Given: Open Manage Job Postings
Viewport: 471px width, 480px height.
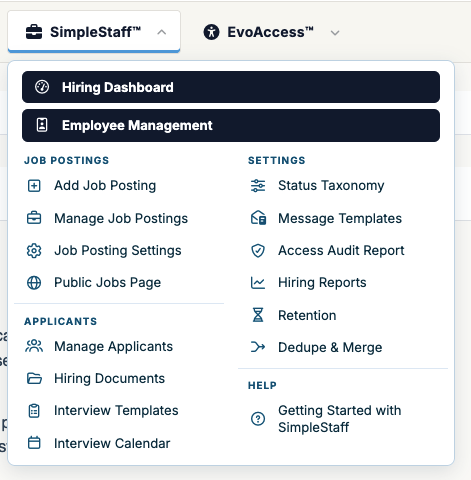Looking at the screenshot, I should pyautogui.click(x=121, y=219).
